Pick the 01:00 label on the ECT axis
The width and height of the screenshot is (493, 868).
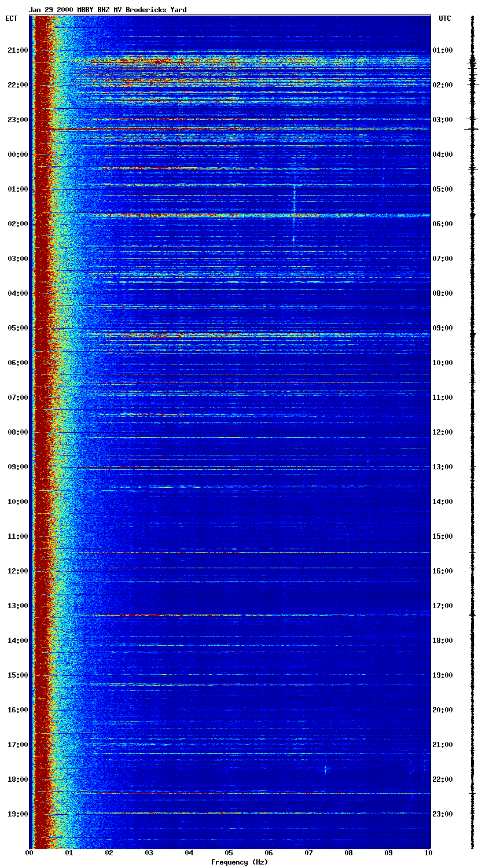[18, 189]
